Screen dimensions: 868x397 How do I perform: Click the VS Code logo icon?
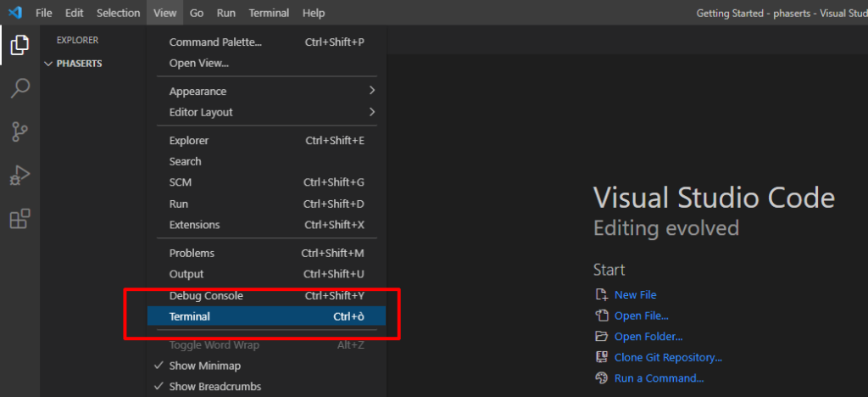pos(15,12)
